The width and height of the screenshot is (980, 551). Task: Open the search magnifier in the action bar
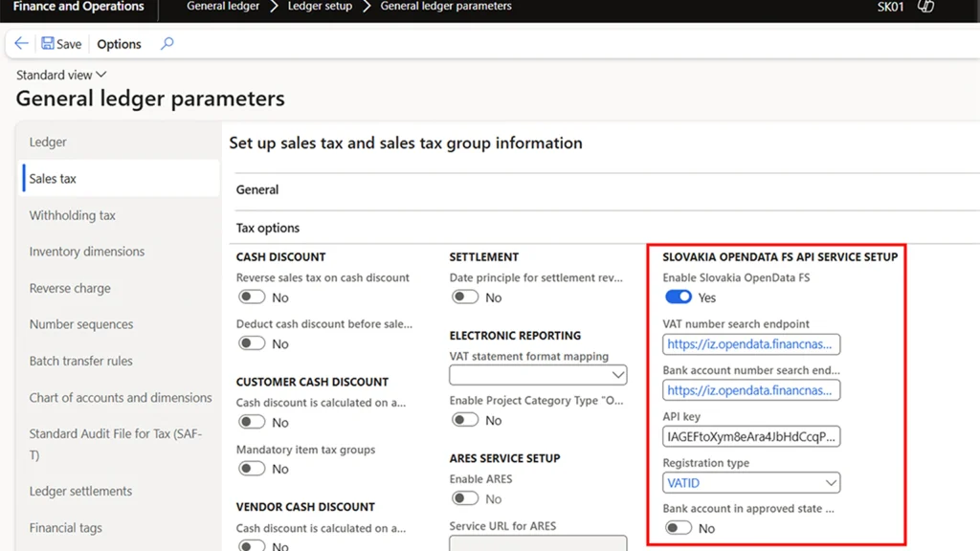pos(167,43)
